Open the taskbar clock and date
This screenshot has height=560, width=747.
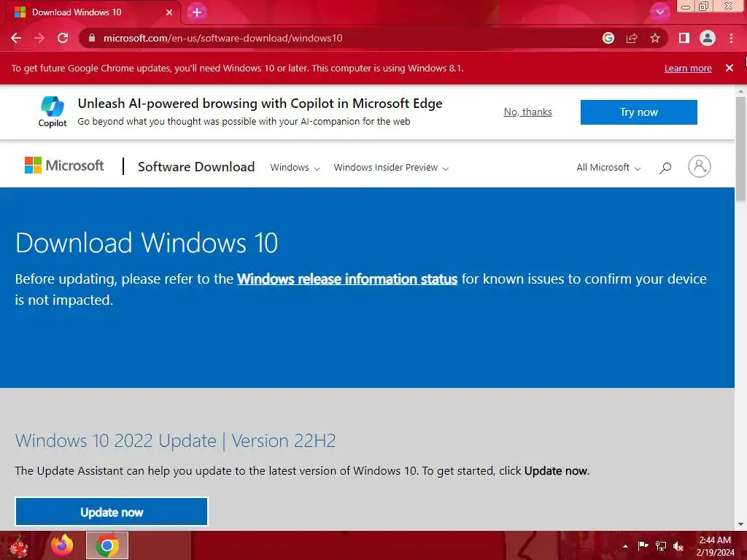pyautogui.click(x=715, y=546)
